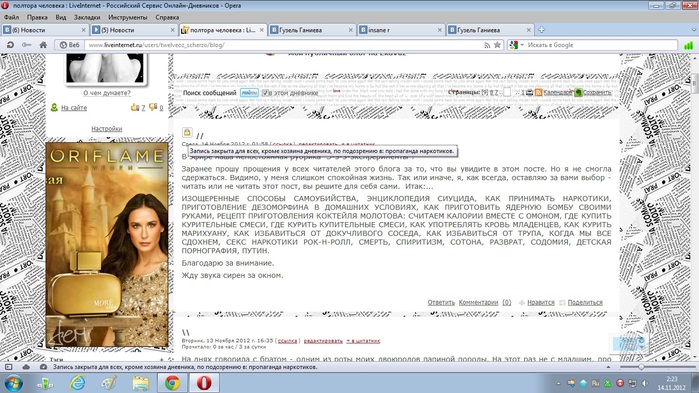
Task: Bookmark this page with the star icon
Action: pos(498,45)
